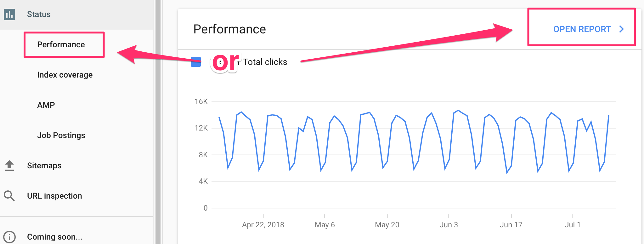Click the URL inspection magnifier icon
Screen dimensions: 644x244
pos(9,195)
